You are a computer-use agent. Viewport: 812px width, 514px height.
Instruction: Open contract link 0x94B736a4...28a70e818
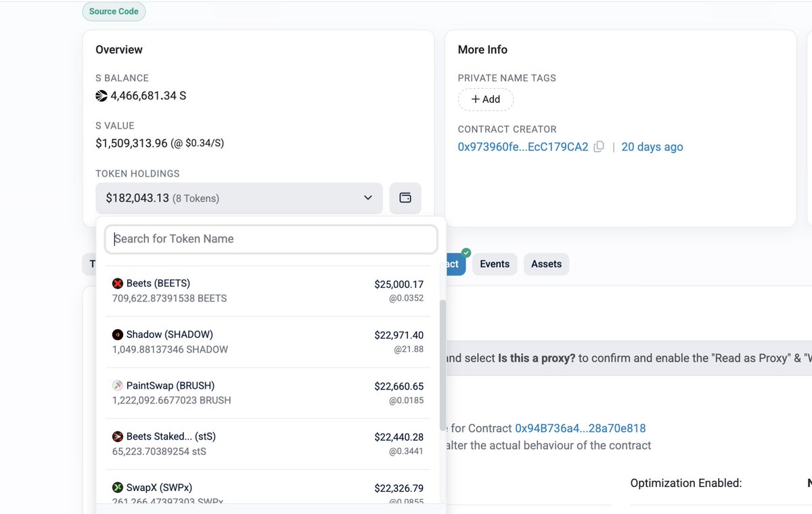pyautogui.click(x=581, y=428)
